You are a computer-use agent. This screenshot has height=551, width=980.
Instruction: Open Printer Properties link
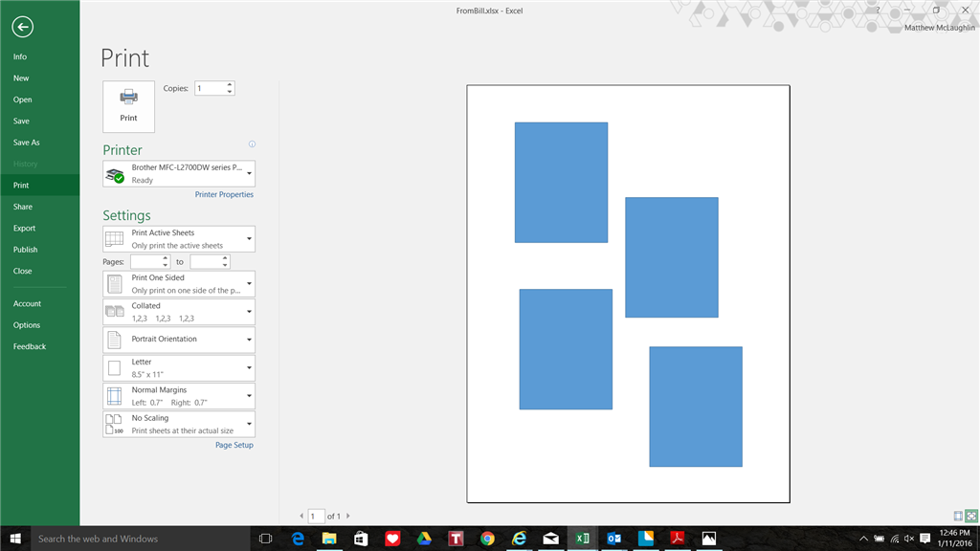(224, 194)
